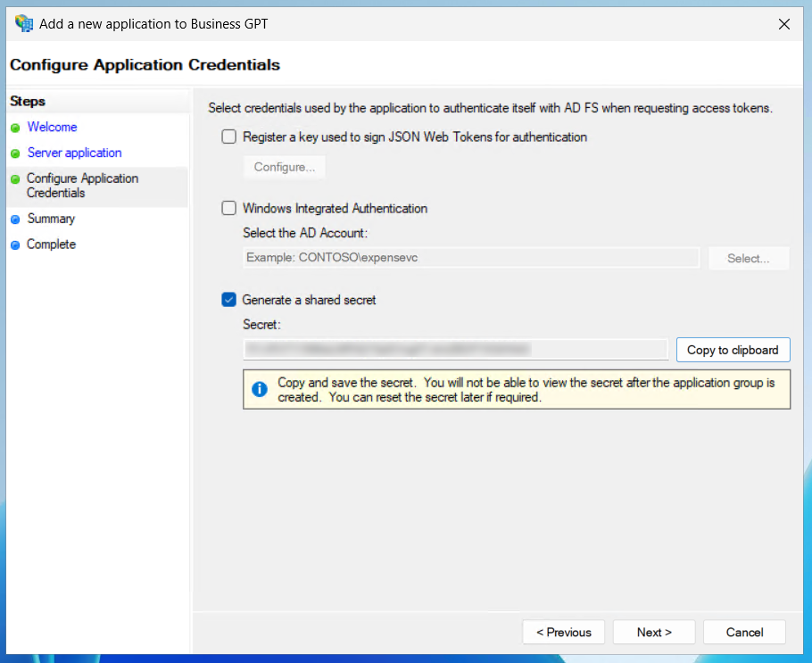Select the Summary step in the list
The width and height of the screenshot is (812, 663).
51,219
